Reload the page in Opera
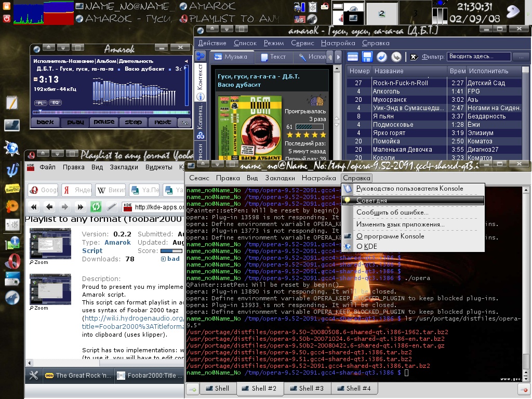The image size is (532, 399). [96, 207]
